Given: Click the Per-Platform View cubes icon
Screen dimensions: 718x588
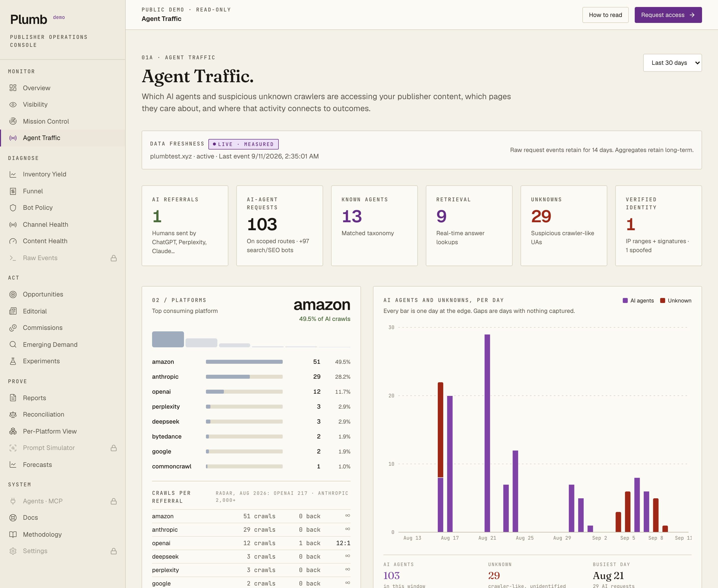Looking at the screenshot, I should coord(13,431).
